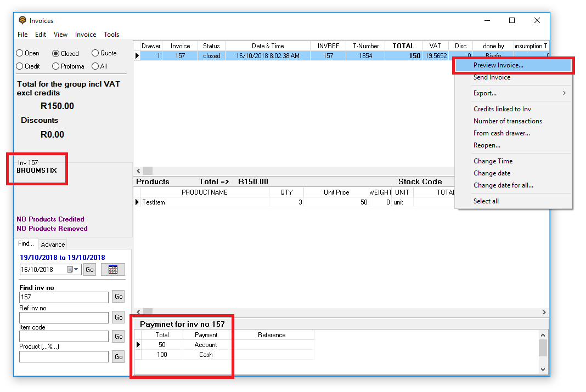This screenshot has height=392, width=586.
Task: Choose Preview Invoice from context menu
Action: [498, 65]
